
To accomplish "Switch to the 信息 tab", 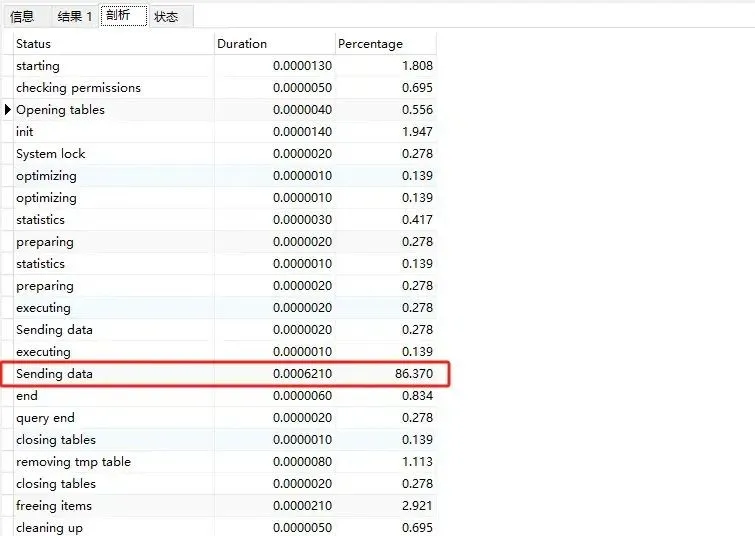I will [22, 16].
